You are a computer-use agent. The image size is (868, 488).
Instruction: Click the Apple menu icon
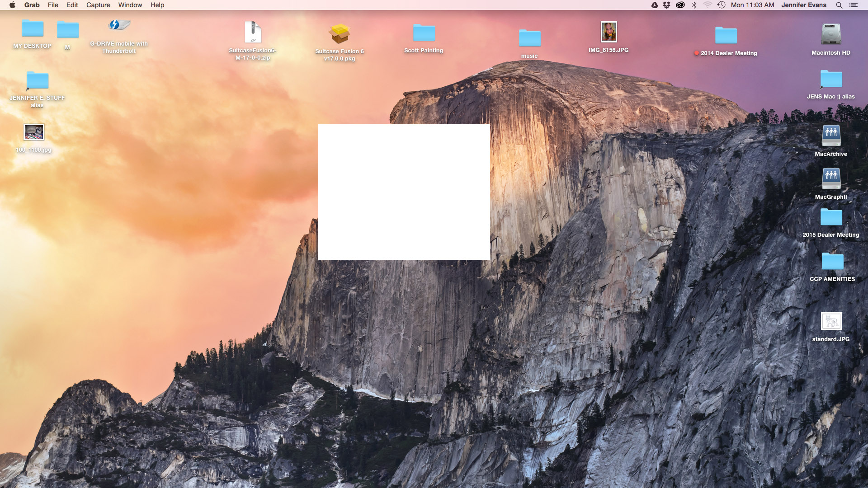[12, 5]
